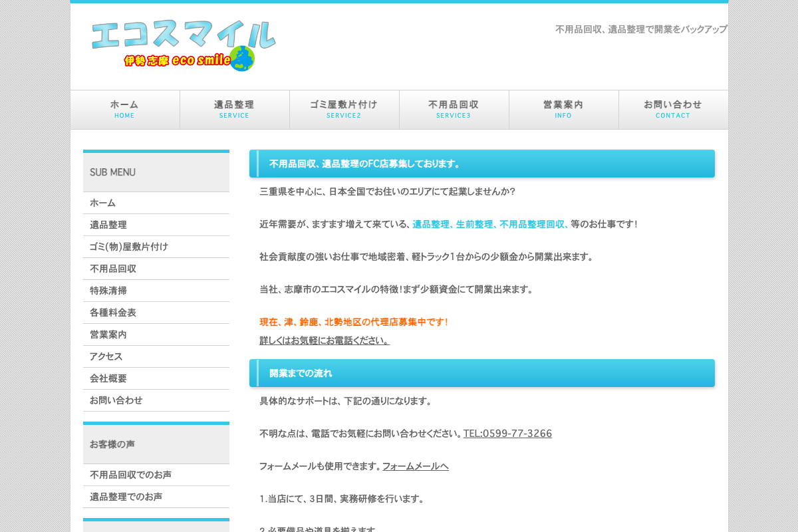Viewport: 798px width, 532px height.
Task: Select 不用品回収 in the SUB MENU sidebar
Action: 156,269
